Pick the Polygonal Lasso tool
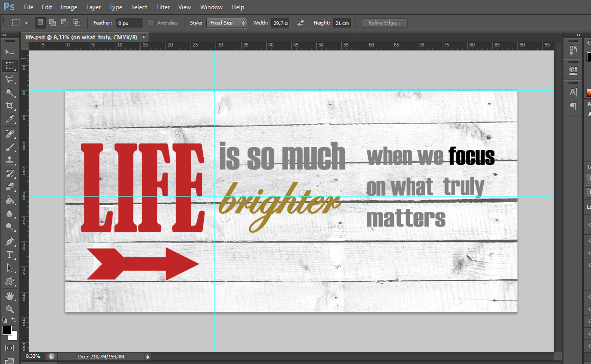 (10, 79)
